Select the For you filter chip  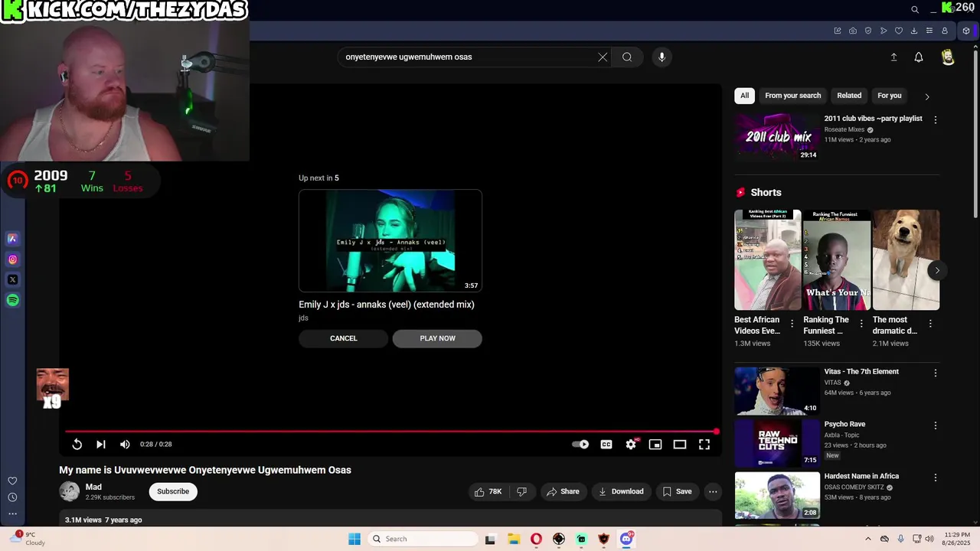890,96
